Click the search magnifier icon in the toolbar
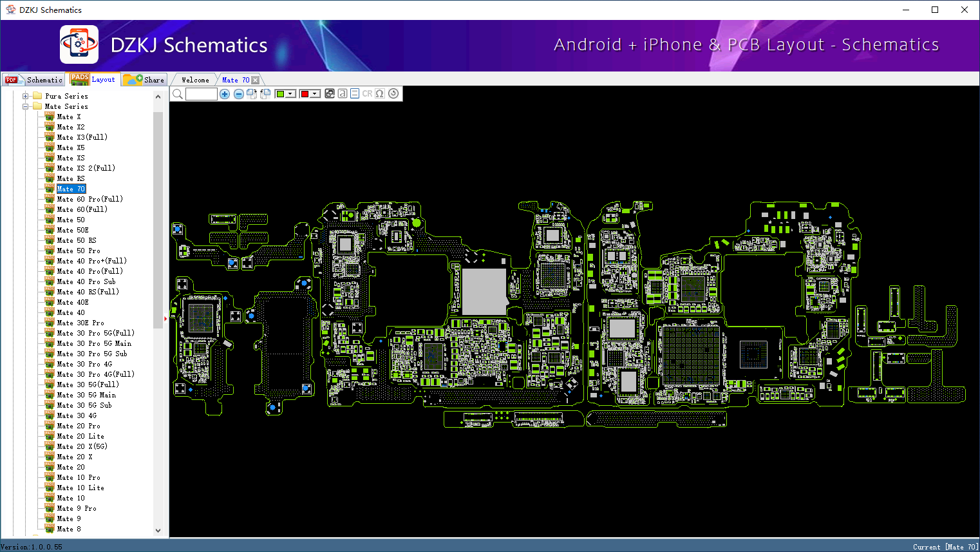 [x=178, y=94]
